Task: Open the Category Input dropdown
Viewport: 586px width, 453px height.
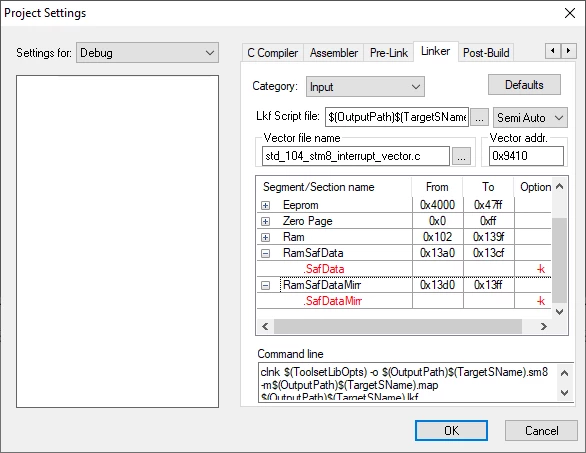Action: pos(365,87)
